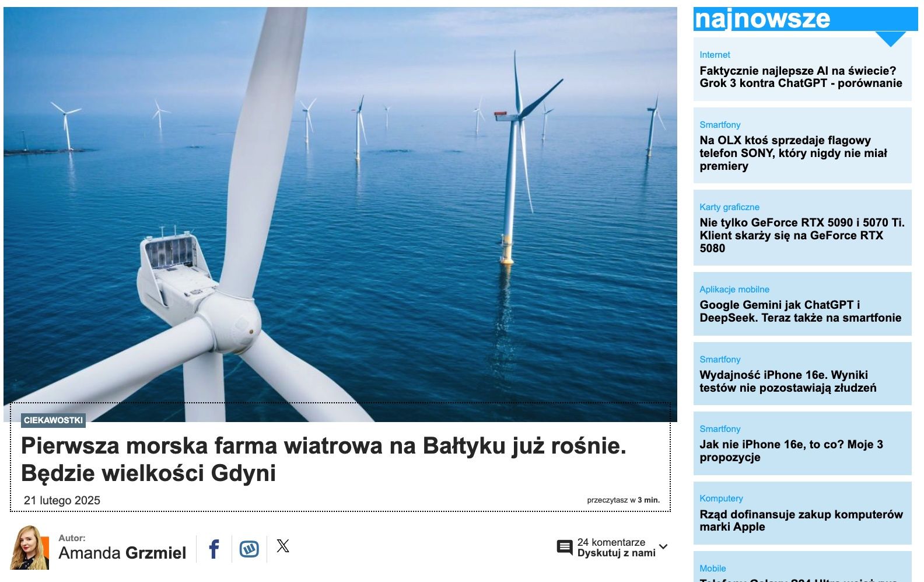Open Smartfony category above iPhone 16e performance

pos(720,360)
